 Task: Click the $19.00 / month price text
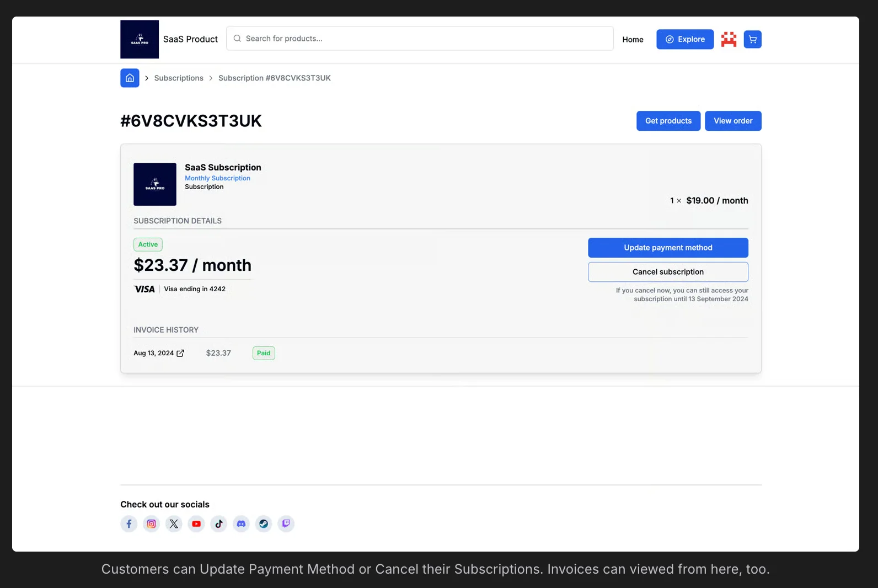[x=717, y=201]
